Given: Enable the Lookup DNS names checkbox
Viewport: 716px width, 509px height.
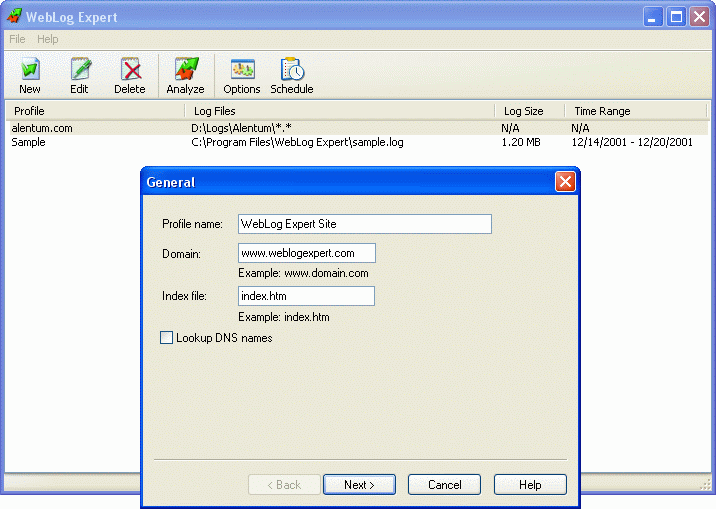Looking at the screenshot, I should (x=167, y=338).
